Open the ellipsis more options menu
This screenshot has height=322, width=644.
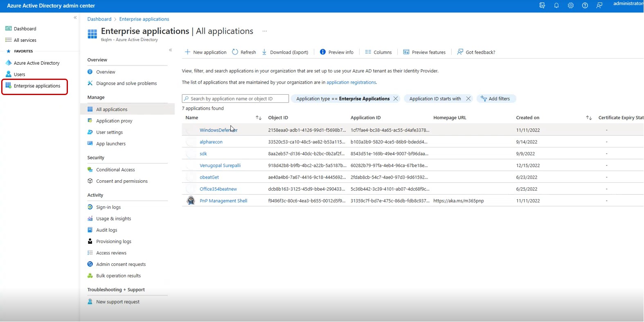click(x=265, y=31)
